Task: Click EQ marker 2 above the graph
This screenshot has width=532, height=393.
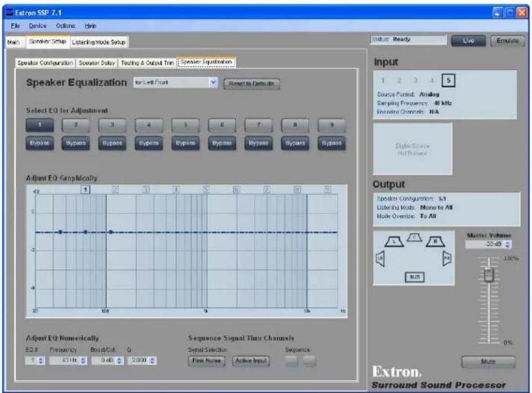Action: point(115,189)
